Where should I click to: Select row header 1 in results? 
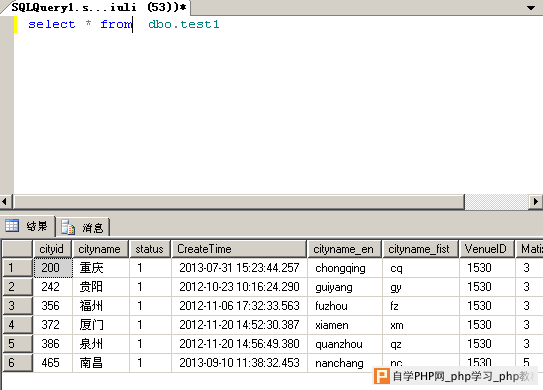click(x=17, y=268)
